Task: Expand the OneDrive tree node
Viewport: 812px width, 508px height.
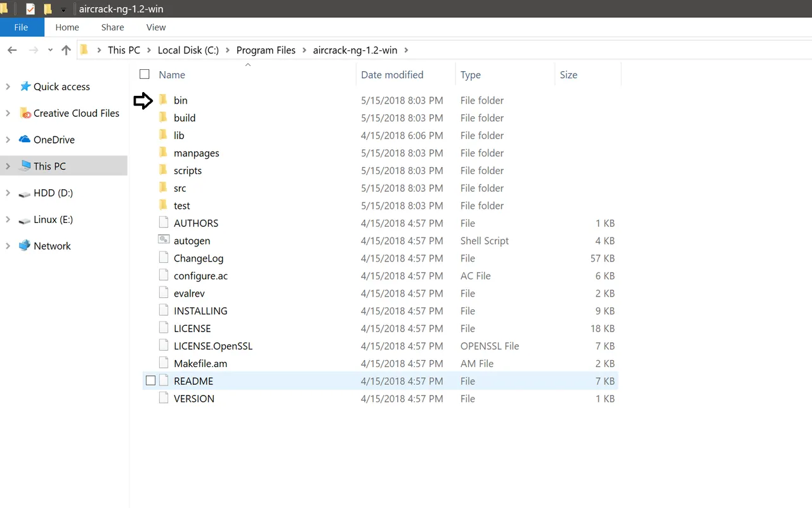Action: click(x=8, y=140)
